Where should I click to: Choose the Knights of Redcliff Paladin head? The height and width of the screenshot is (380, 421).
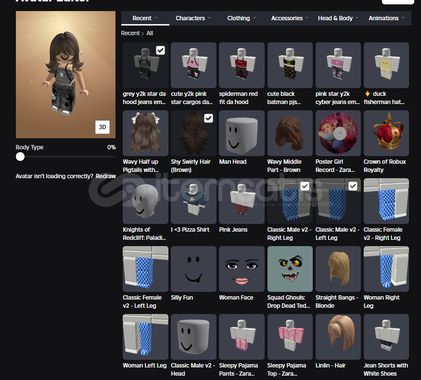tap(145, 201)
